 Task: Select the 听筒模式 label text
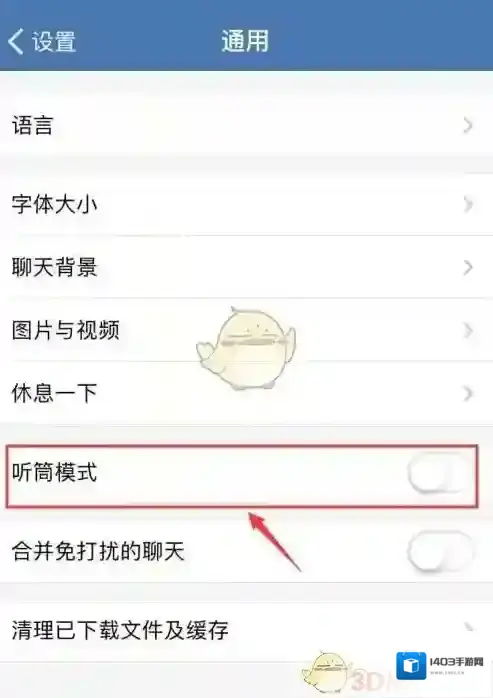click(x=54, y=472)
